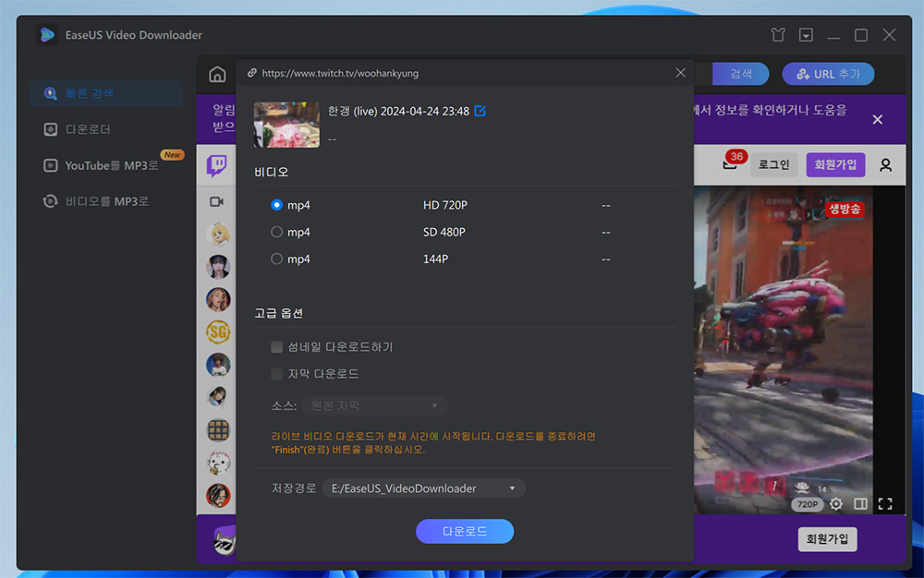Select the avatar above the grid-pattern channel
The height and width of the screenshot is (578, 924).
[x=218, y=397]
